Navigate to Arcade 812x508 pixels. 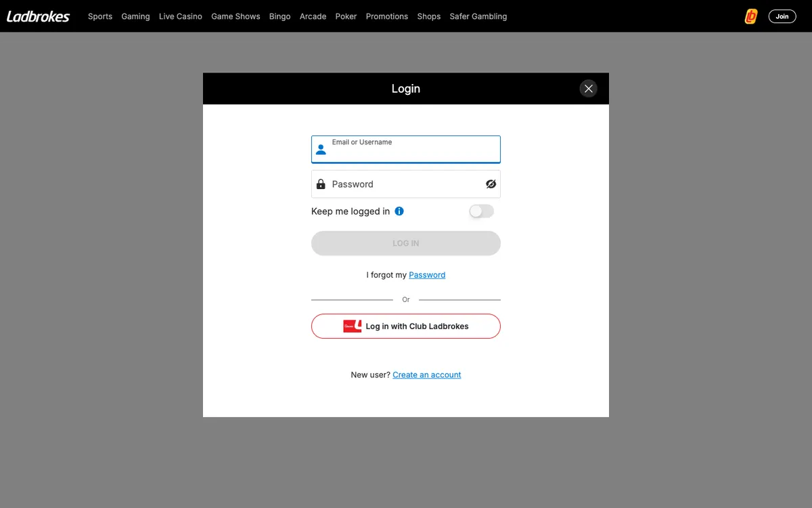(x=313, y=16)
